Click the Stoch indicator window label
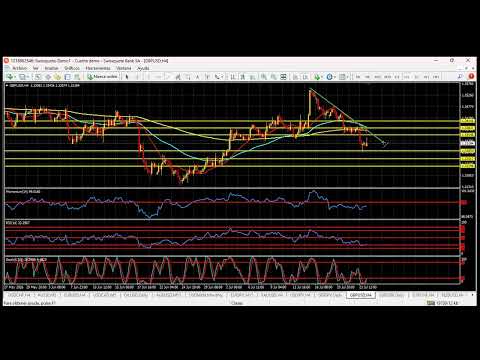The image size is (480, 360). 26,259
